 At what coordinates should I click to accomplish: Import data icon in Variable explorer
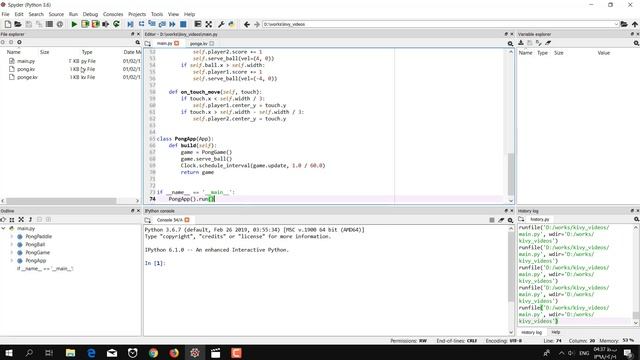tap(521, 43)
